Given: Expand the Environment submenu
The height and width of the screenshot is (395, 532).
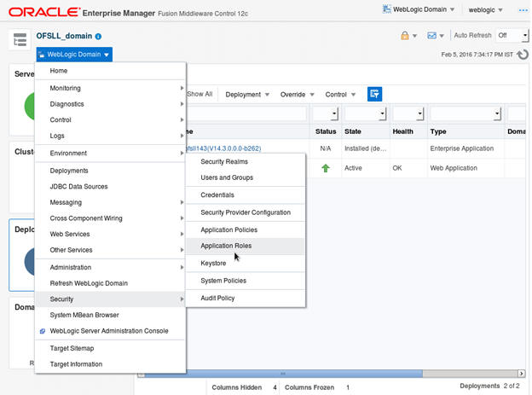Looking at the screenshot, I should point(110,154).
